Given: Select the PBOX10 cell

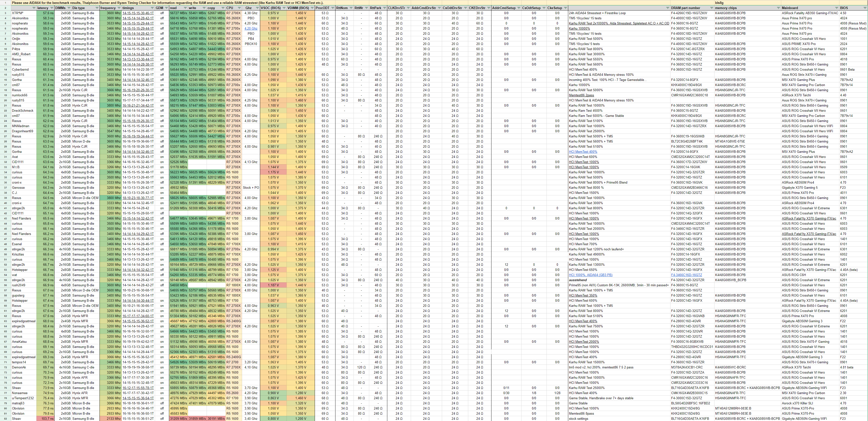Looking at the screenshot, I should click(x=251, y=44).
